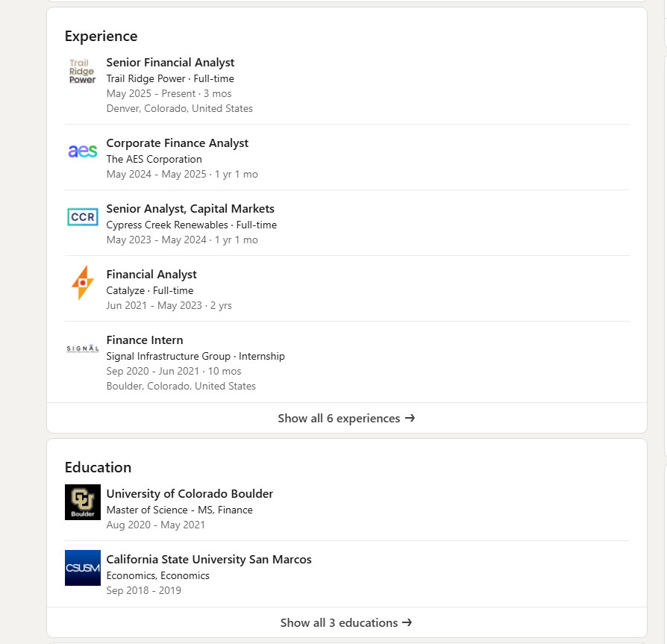Select Senior Analyst, Capital Markets title
Image resolution: width=667 pixels, height=644 pixels.
point(190,209)
